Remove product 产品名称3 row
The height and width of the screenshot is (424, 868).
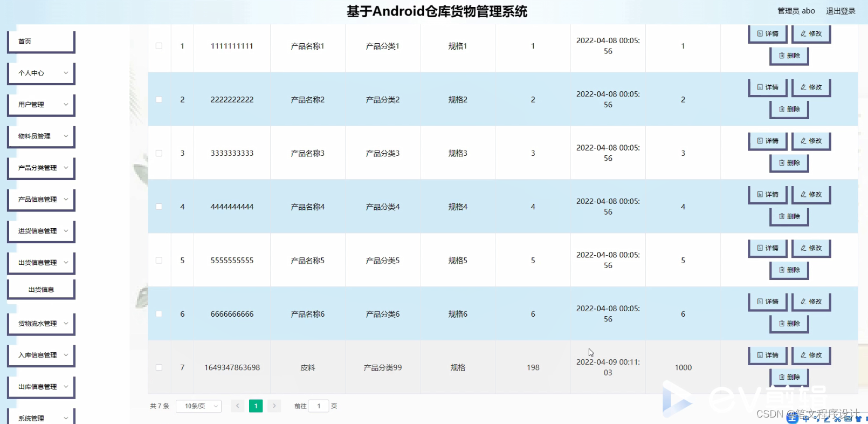click(789, 162)
